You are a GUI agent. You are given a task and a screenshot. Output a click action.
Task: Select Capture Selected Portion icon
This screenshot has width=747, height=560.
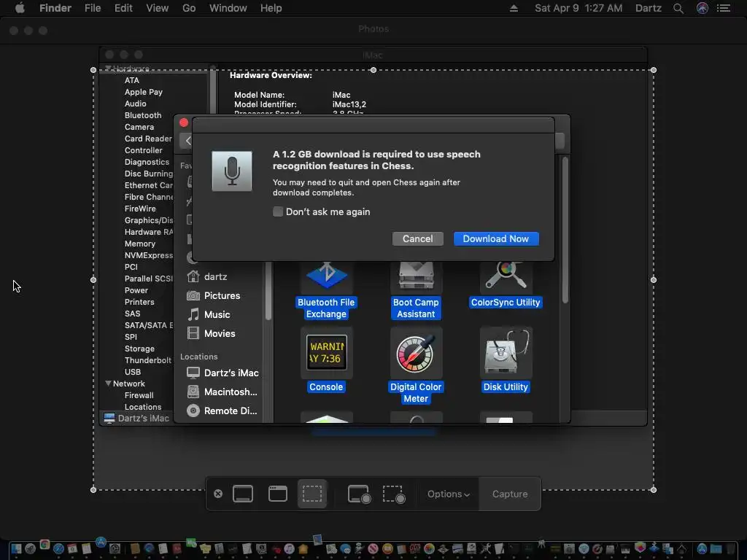[x=312, y=494]
